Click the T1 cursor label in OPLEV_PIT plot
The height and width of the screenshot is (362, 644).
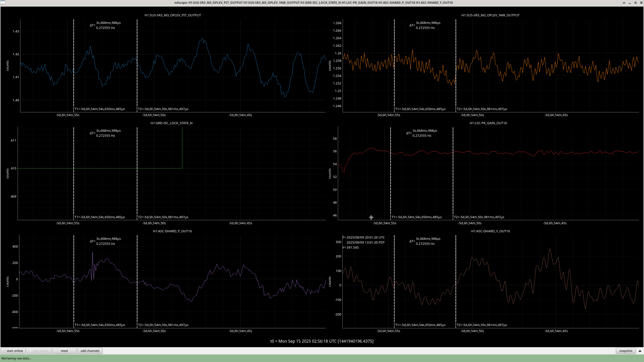tap(100, 109)
